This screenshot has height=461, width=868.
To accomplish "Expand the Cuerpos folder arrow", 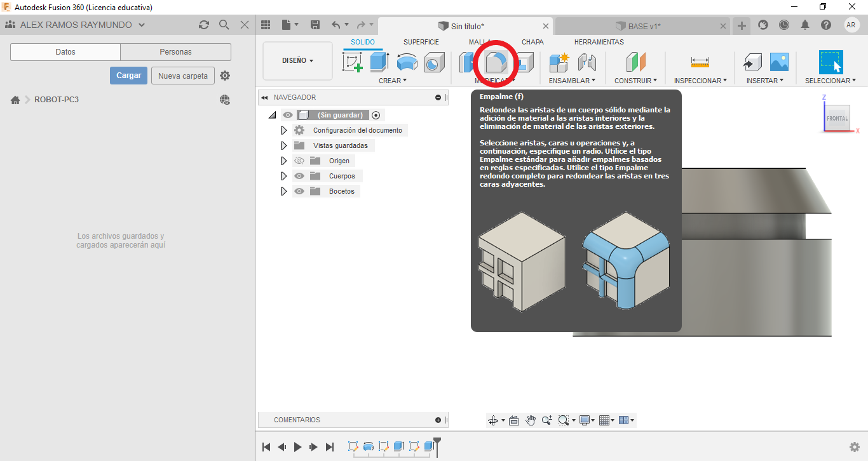I will [x=283, y=176].
